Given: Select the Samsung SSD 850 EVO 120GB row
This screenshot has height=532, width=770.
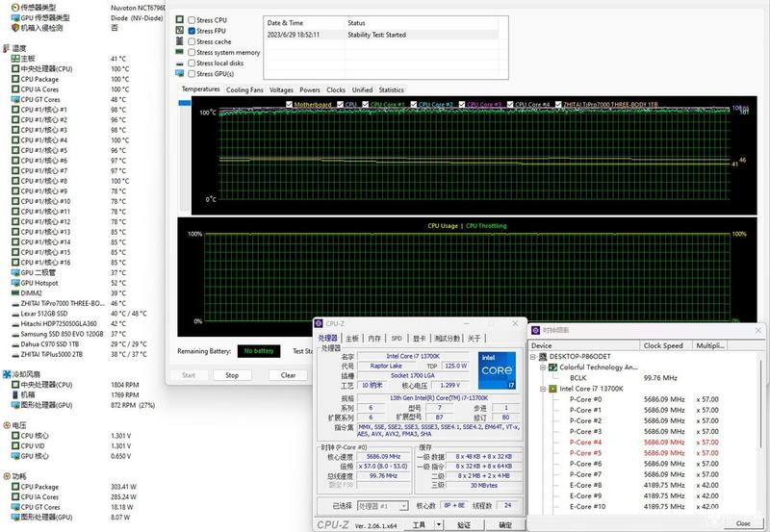Looking at the screenshot, I should pos(69,334).
